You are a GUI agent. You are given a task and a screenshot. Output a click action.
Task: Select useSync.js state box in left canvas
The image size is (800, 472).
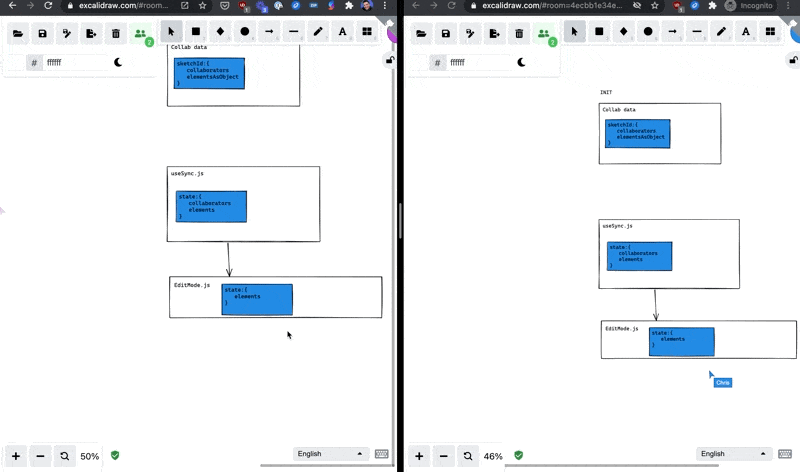[x=211, y=207]
